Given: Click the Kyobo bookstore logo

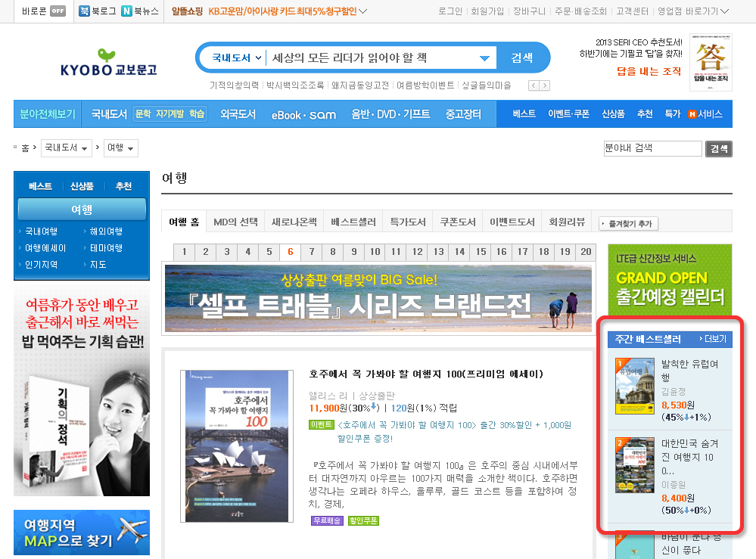Looking at the screenshot, I should click(108, 63).
